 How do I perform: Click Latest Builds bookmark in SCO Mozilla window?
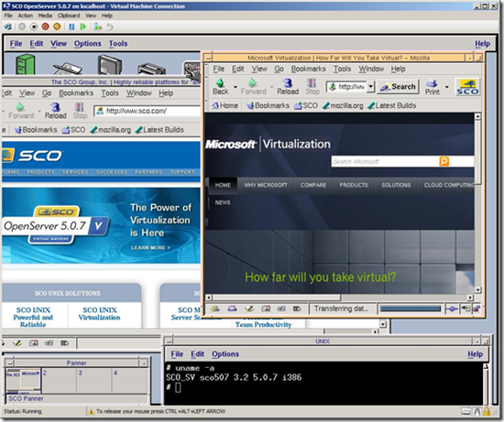pyautogui.click(x=159, y=130)
